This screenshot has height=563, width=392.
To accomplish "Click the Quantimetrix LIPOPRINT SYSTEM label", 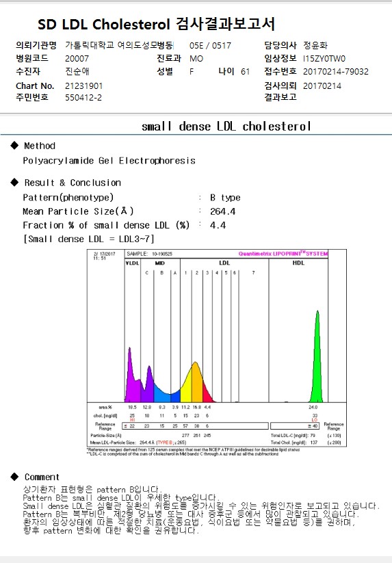I will [283, 254].
